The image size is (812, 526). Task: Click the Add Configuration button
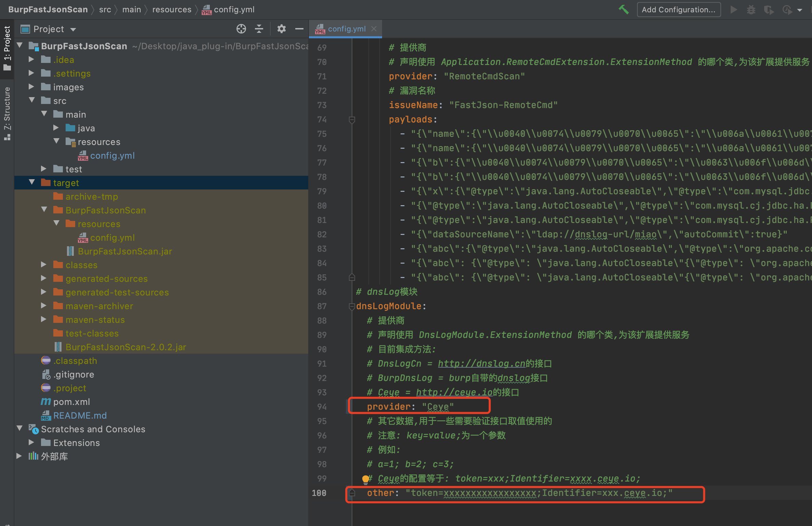pyautogui.click(x=678, y=10)
